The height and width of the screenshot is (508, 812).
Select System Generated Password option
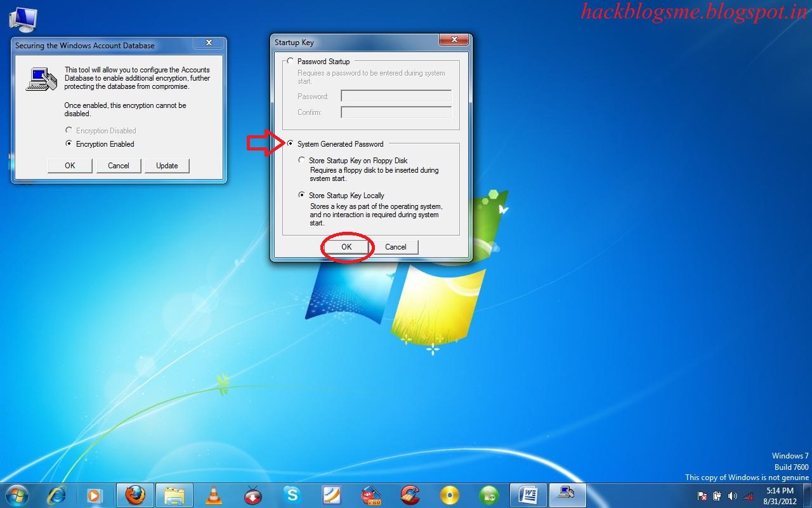pyautogui.click(x=291, y=144)
